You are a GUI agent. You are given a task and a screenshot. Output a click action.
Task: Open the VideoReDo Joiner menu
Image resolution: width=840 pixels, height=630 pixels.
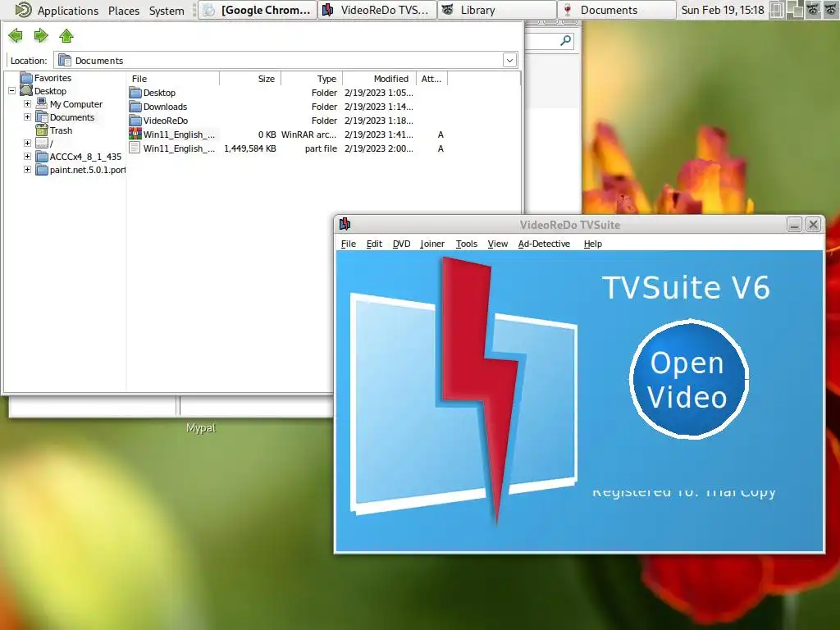click(x=432, y=244)
